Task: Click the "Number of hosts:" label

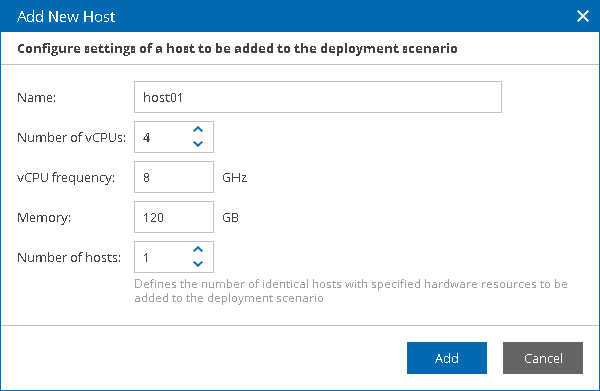Action: [69, 257]
